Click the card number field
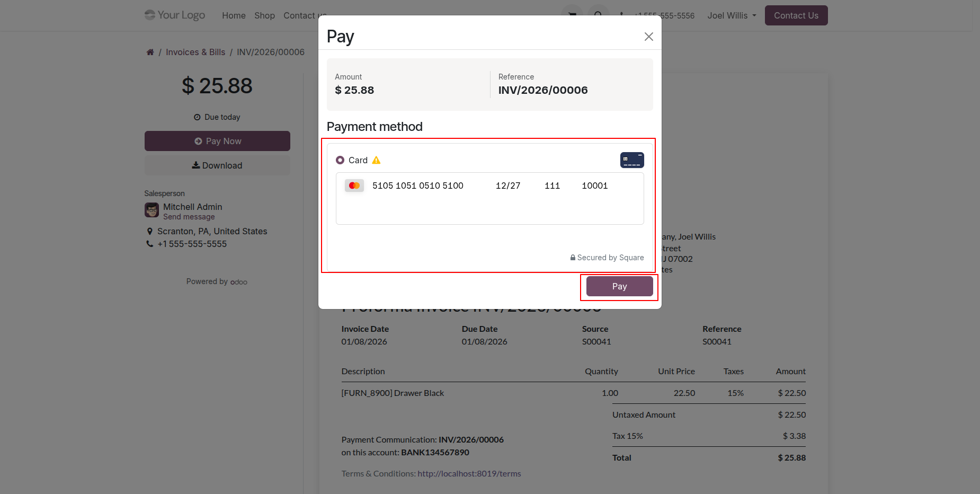 point(418,186)
